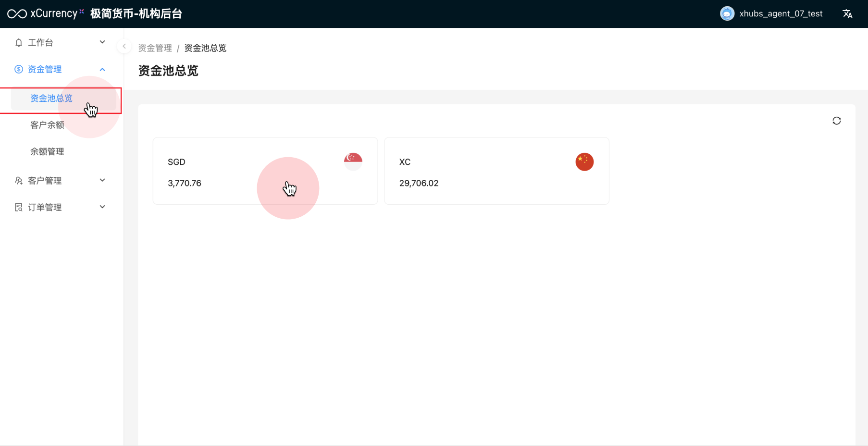The width and height of the screenshot is (868, 446).
Task: Select the 3,770.76 balance value
Action: click(x=185, y=183)
